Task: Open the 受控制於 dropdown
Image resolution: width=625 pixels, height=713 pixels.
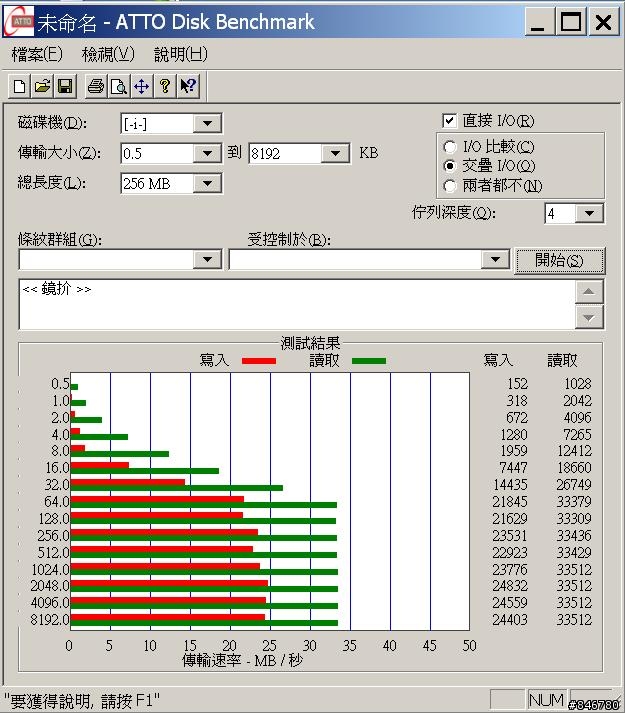Action: pos(495,260)
